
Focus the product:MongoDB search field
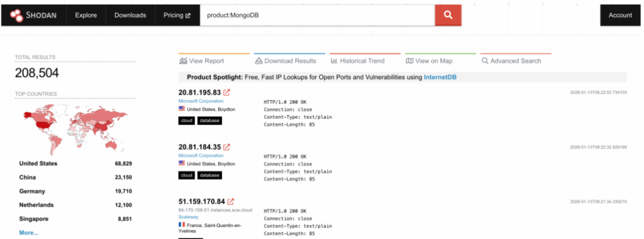point(317,15)
